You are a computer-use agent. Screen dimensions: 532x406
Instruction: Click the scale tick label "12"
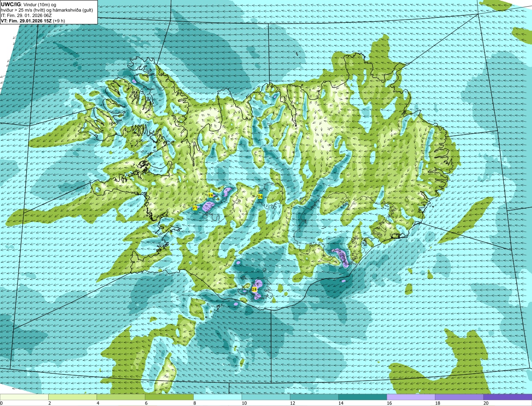click(x=292, y=403)
